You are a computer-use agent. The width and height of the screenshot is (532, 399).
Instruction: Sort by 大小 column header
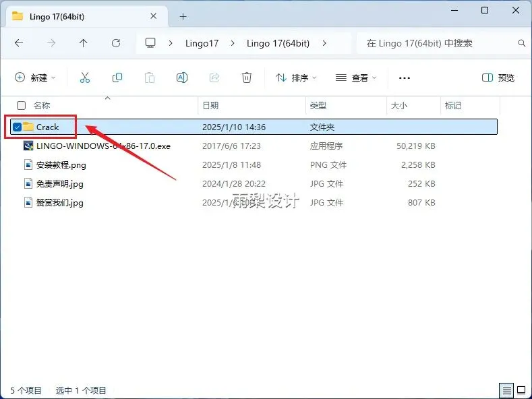click(399, 106)
